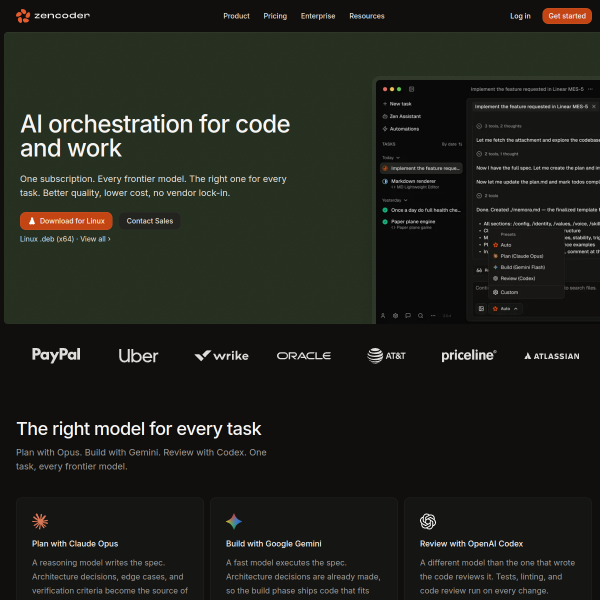Open Automations in the app sidebar
The image size is (600, 600).
click(x=401, y=129)
